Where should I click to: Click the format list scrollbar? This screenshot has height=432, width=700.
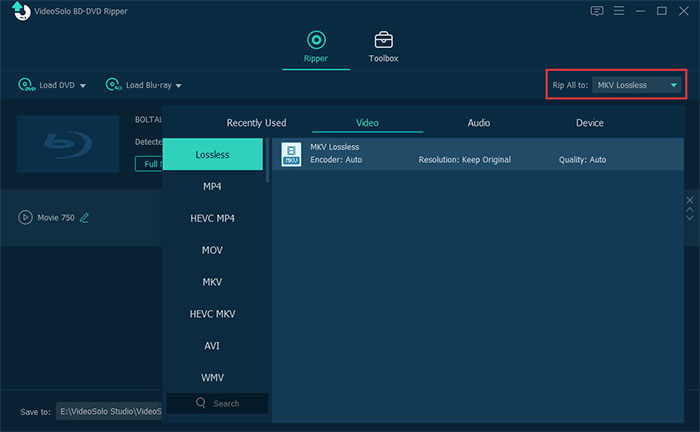(267, 160)
